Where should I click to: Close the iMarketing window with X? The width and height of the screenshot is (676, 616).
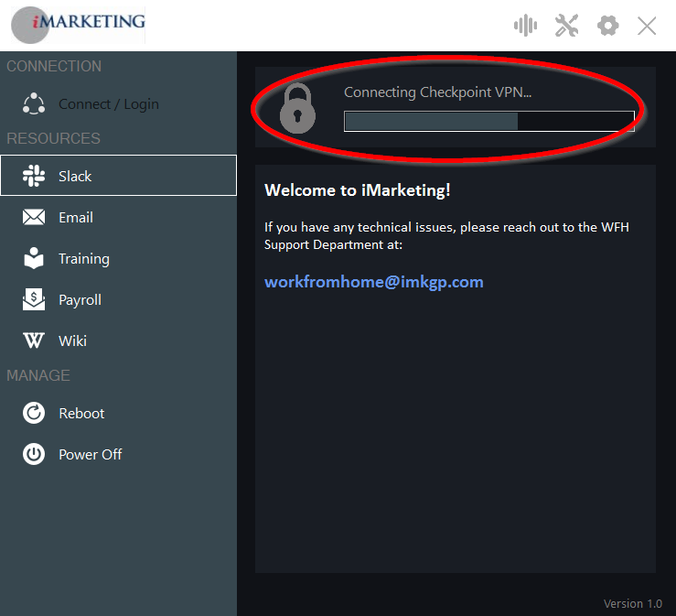click(647, 26)
